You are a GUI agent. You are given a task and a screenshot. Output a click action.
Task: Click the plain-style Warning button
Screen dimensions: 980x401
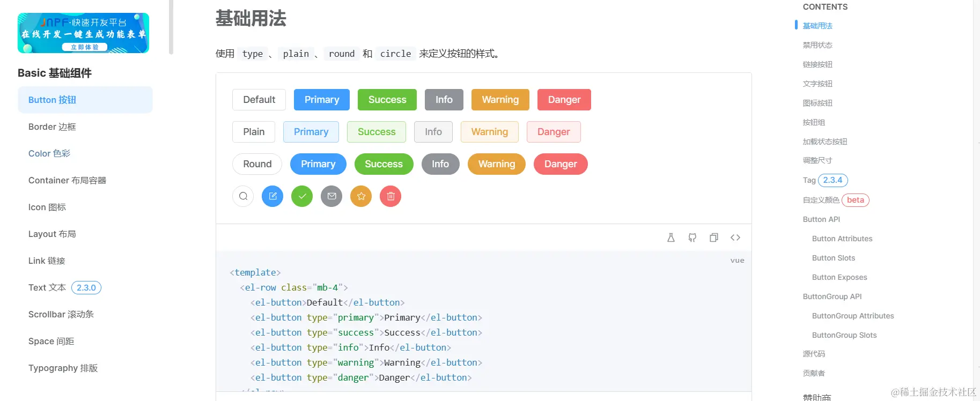pos(490,132)
